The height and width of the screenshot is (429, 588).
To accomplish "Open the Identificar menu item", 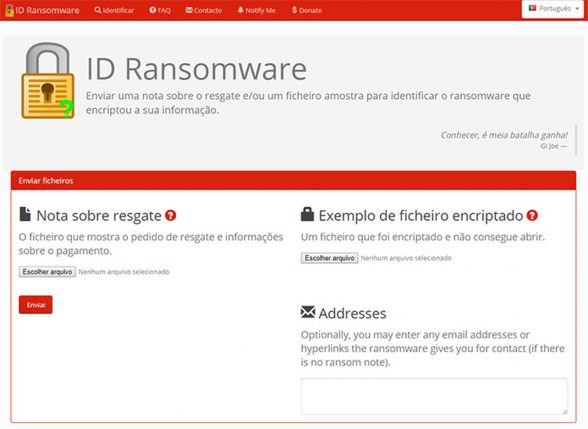I will (114, 10).
